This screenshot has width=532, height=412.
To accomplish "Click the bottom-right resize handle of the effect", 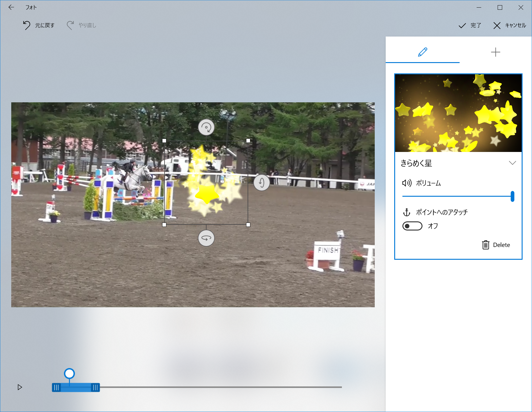I will 248,225.
